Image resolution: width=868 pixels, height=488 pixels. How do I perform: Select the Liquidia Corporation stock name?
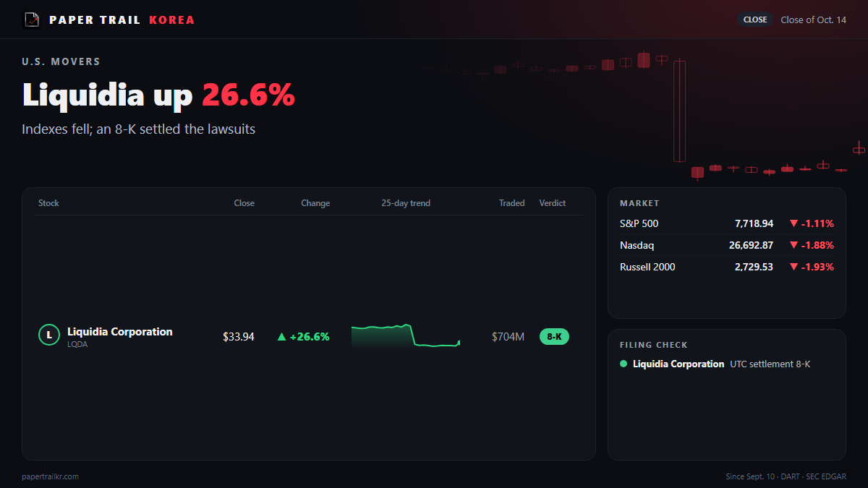tap(120, 332)
